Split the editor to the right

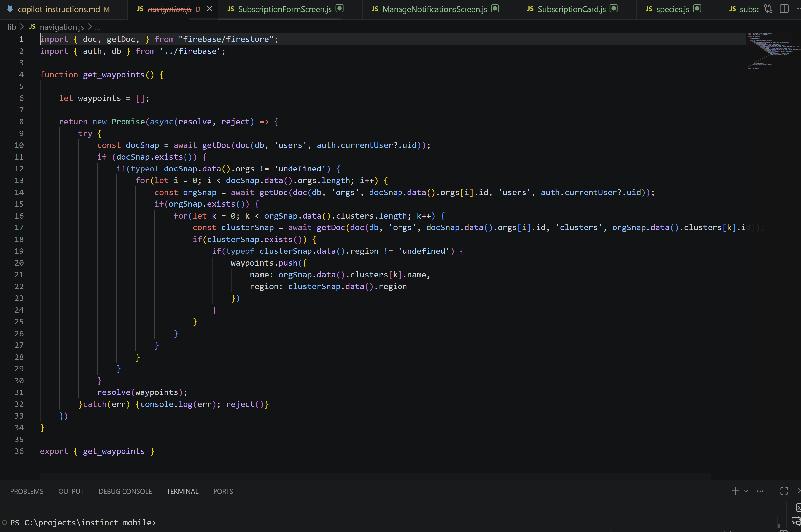click(x=784, y=9)
